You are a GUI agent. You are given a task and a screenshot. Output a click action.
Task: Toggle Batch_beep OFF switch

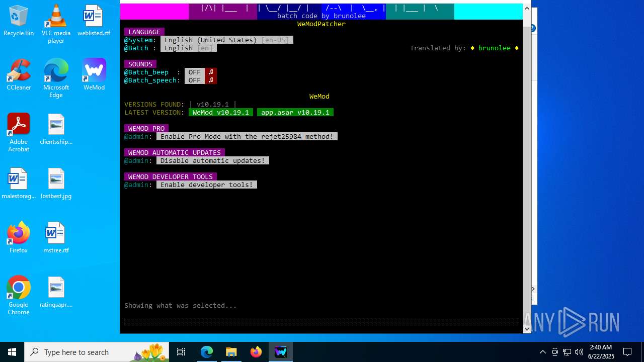(x=195, y=72)
